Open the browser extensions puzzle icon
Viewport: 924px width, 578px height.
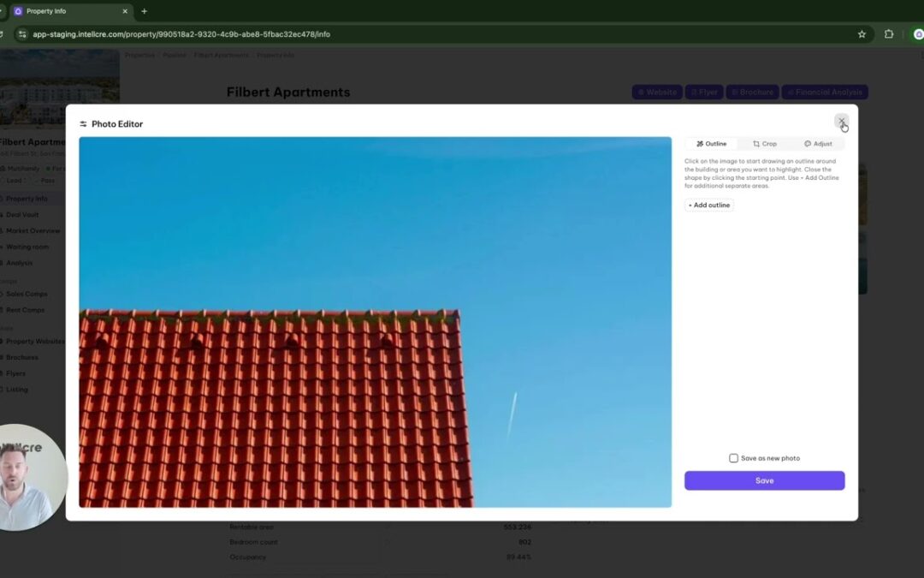tap(889, 34)
